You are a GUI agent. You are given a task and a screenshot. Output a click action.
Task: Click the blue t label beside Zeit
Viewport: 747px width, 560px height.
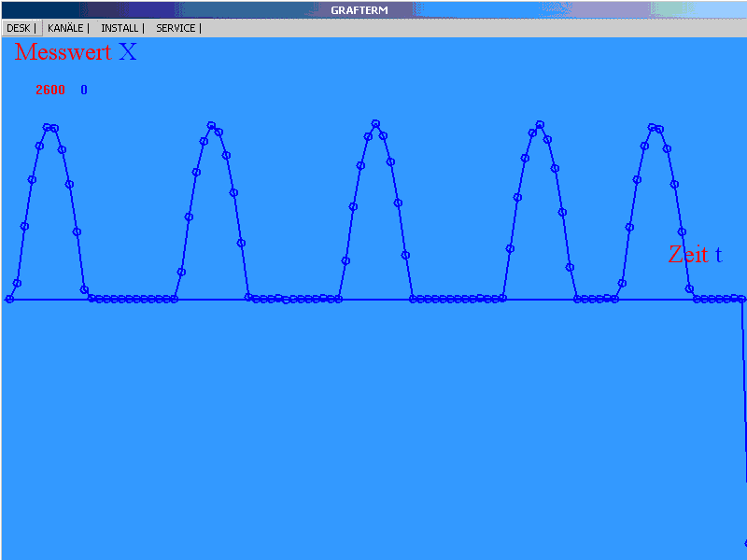(x=719, y=254)
